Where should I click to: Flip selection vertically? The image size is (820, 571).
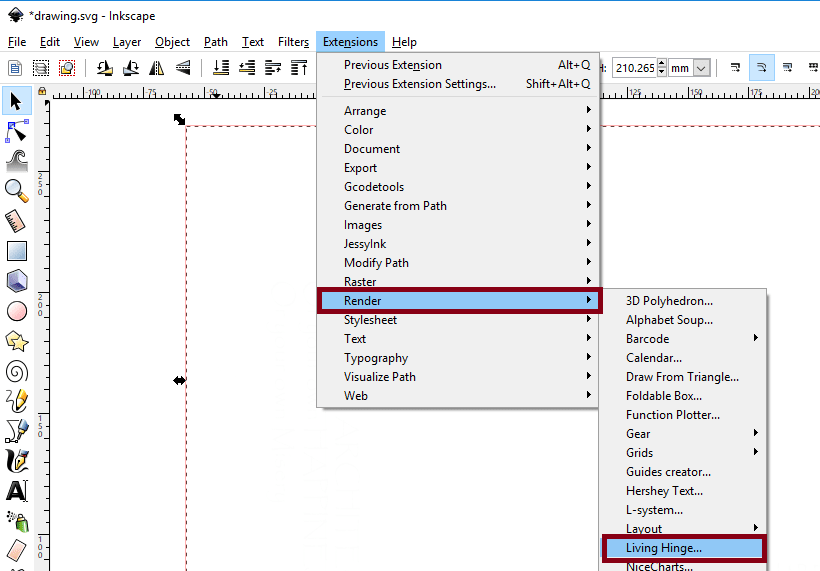click(183, 68)
